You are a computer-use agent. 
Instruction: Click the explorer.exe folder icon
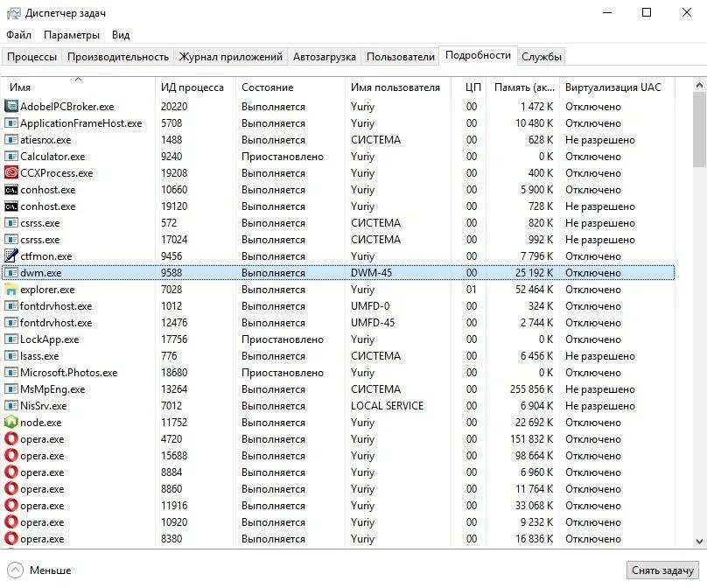tap(10, 289)
